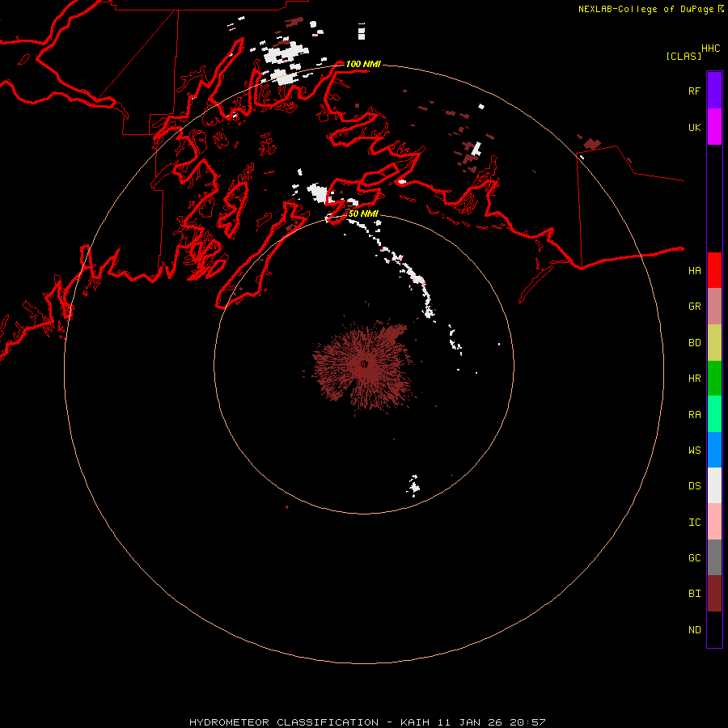Click the RA legend label
728x728 pixels.
694,415
